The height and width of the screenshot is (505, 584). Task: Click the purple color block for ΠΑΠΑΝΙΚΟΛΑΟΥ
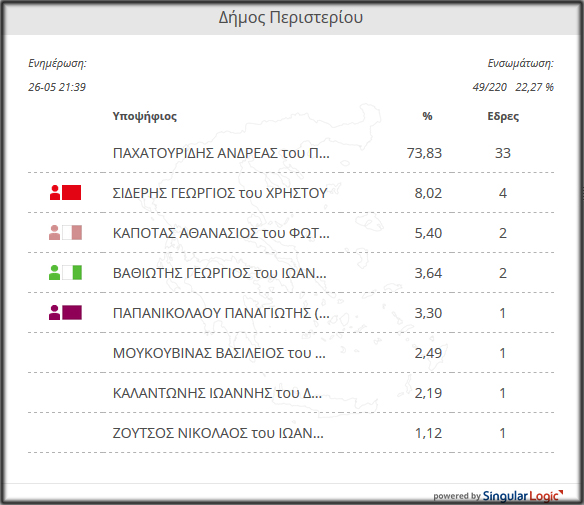coord(72,312)
